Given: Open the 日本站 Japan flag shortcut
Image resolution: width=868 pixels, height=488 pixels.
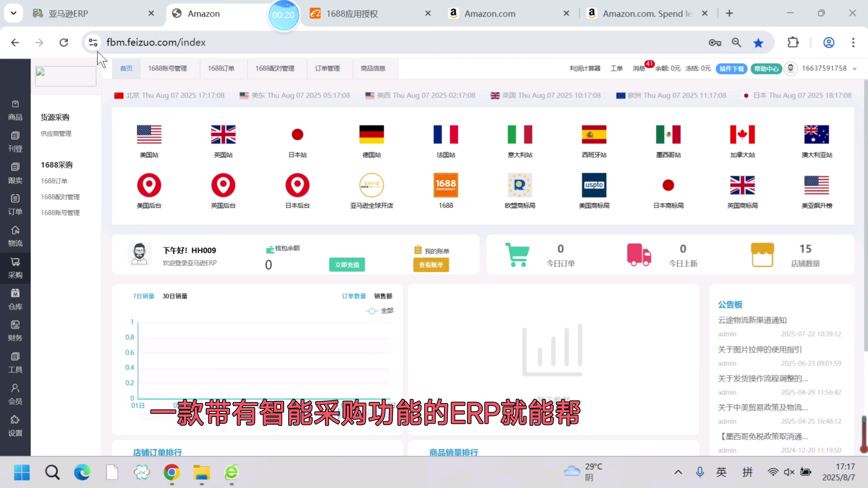Looking at the screenshot, I should click(297, 135).
